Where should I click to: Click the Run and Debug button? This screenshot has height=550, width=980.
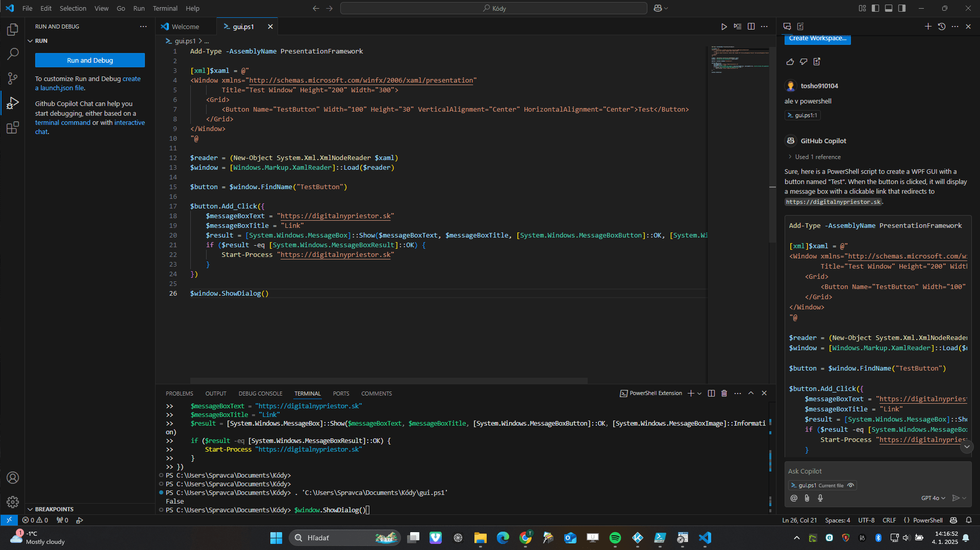(x=90, y=60)
